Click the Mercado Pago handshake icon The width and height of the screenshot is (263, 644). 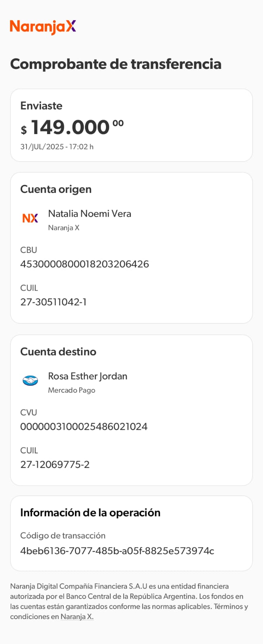coord(30,380)
